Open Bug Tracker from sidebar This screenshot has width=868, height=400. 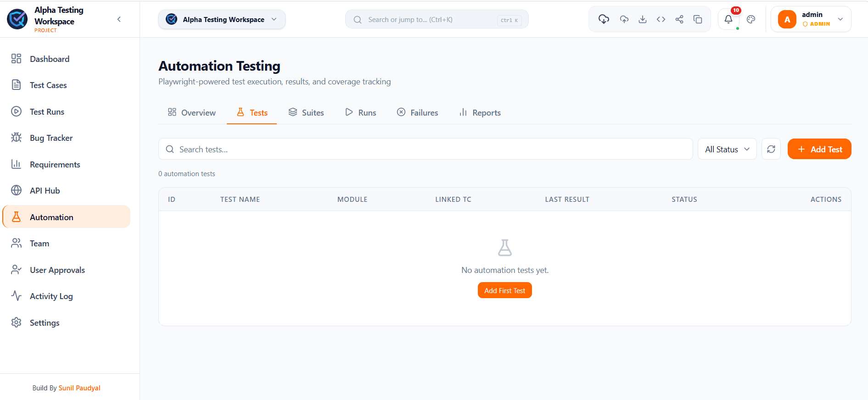67,138
